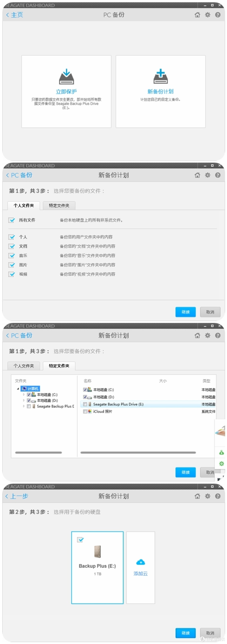Uncheck 本地磁盘 (D:) in the right file list

(x=85, y=397)
